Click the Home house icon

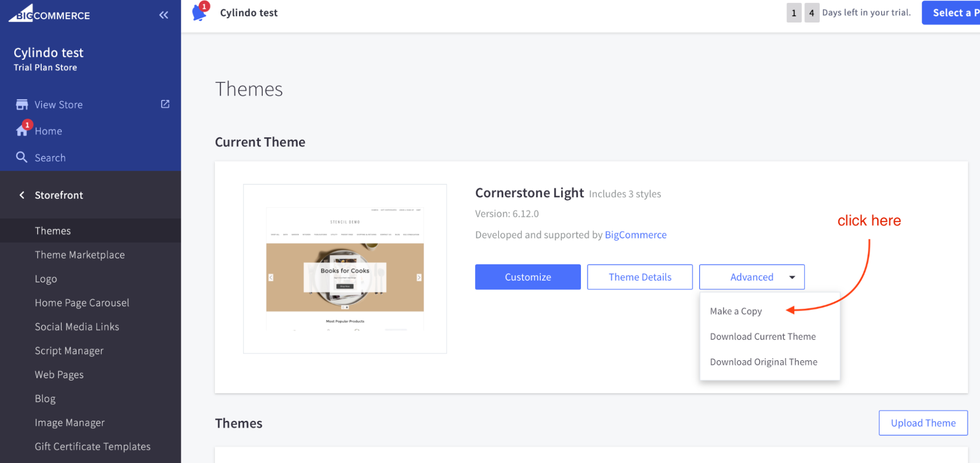click(x=22, y=130)
